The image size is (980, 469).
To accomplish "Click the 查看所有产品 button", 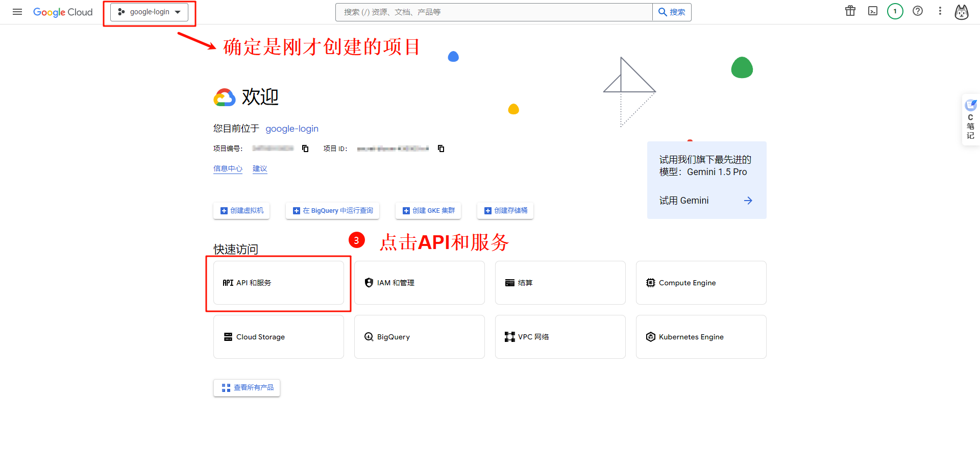I will [247, 388].
